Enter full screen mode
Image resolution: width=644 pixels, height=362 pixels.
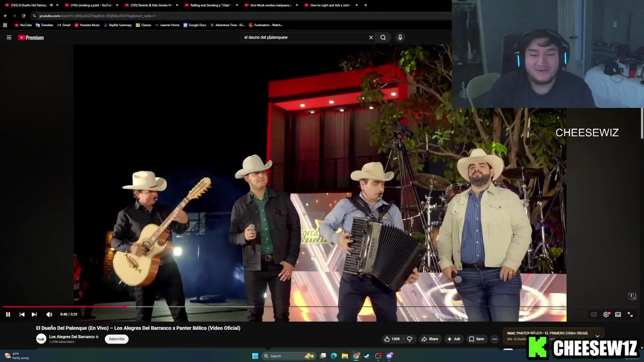click(x=630, y=314)
